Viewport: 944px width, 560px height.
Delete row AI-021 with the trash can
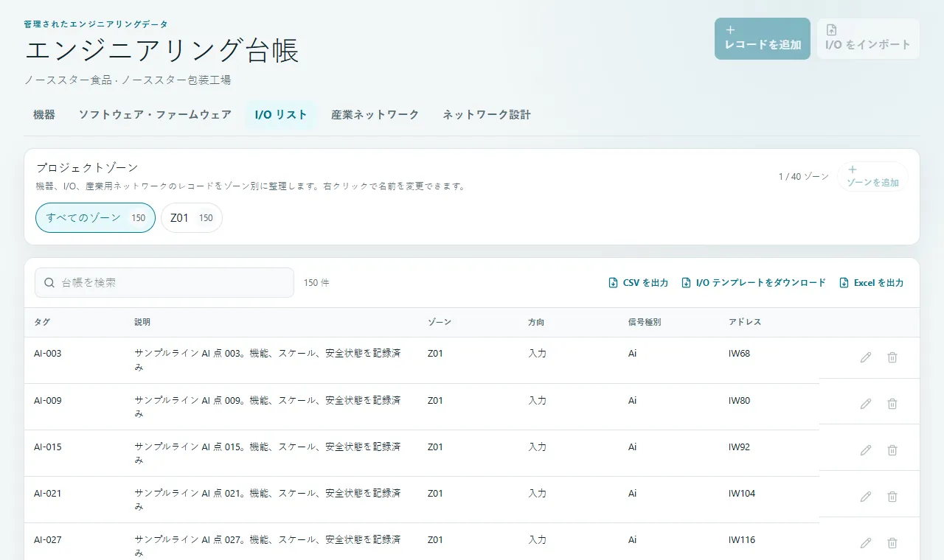[892, 497]
